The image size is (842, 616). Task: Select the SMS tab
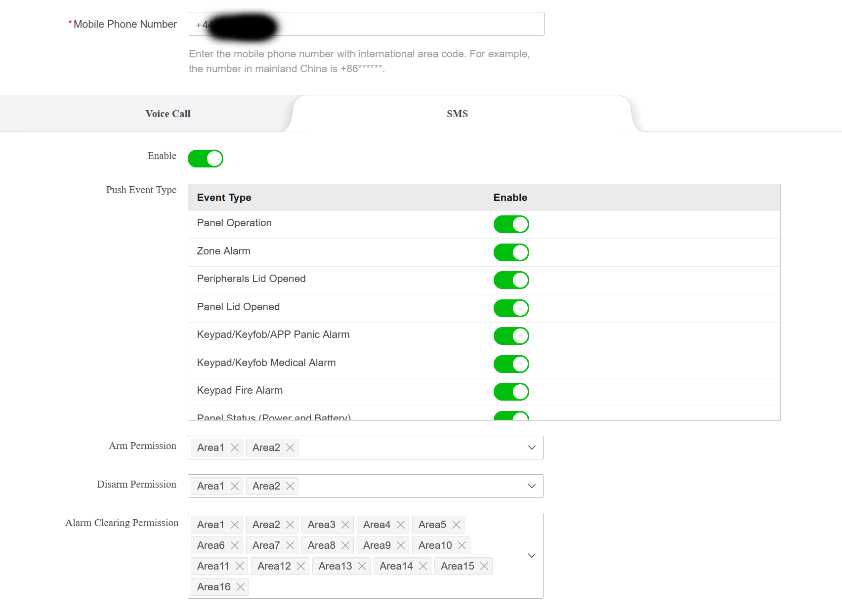tap(457, 114)
